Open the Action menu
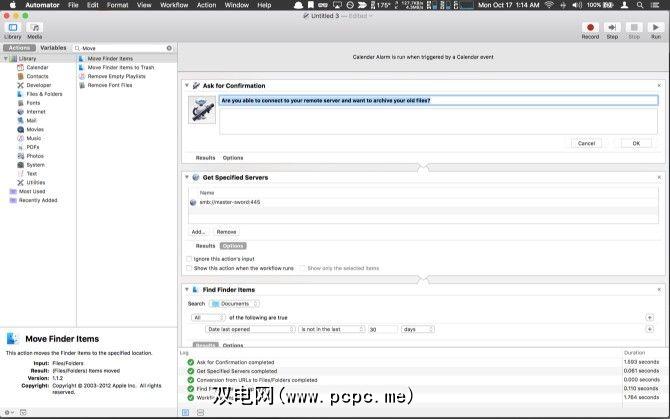This screenshot has height=419, width=670. (206, 5)
